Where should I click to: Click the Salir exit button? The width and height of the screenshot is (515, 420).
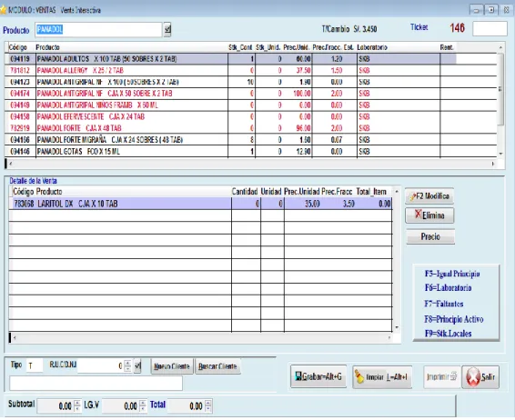pyautogui.click(x=480, y=377)
